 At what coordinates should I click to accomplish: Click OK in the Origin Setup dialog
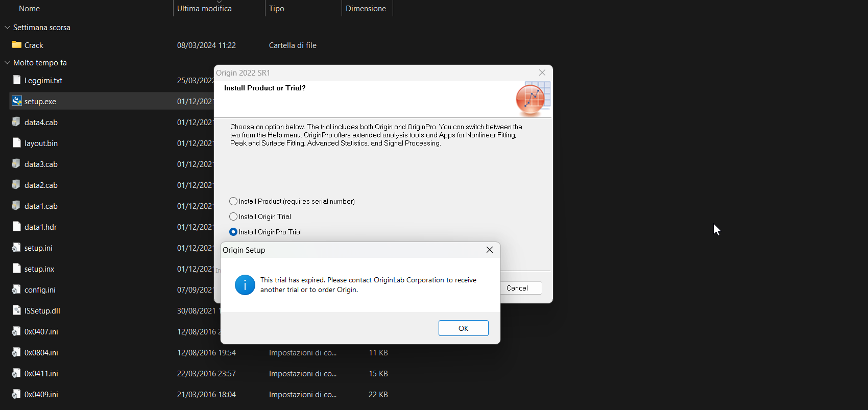[x=464, y=328]
